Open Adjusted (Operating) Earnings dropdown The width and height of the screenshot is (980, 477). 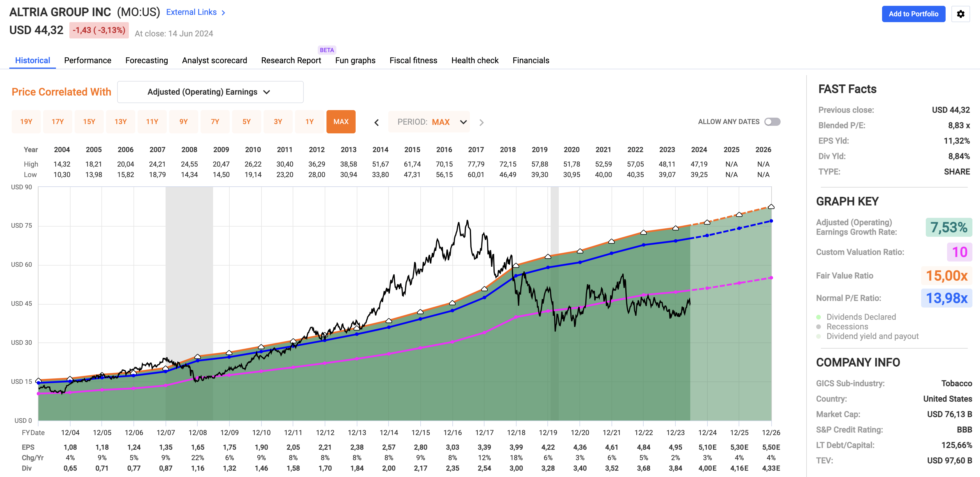[x=210, y=92]
